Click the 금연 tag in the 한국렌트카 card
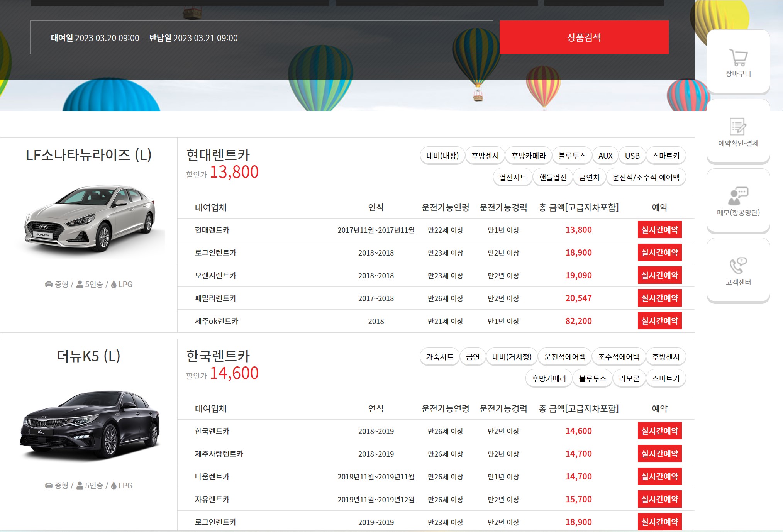 pyautogui.click(x=473, y=357)
